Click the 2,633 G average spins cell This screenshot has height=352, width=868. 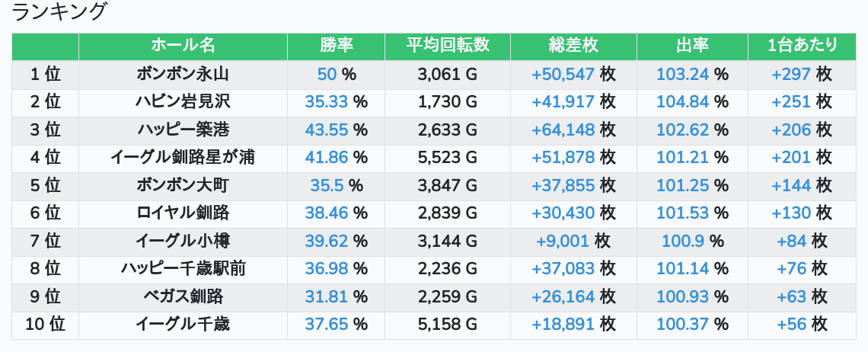[448, 130]
